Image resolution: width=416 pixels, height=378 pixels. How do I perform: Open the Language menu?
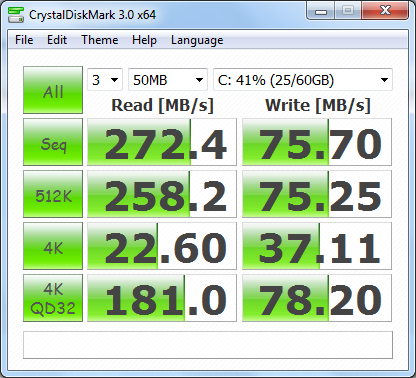[197, 40]
